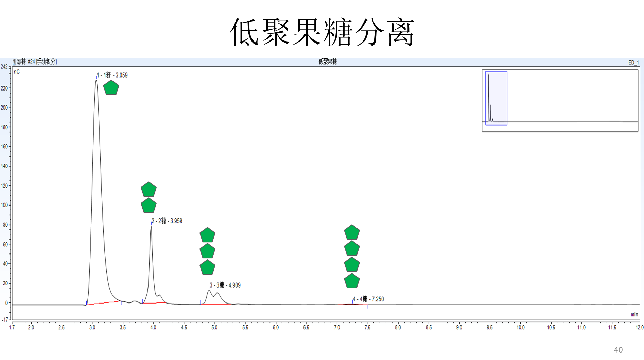This screenshot has width=644, height=360.
Task: Select peak label 2 - 2糖 - 3.959
Action: click(x=167, y=221)
